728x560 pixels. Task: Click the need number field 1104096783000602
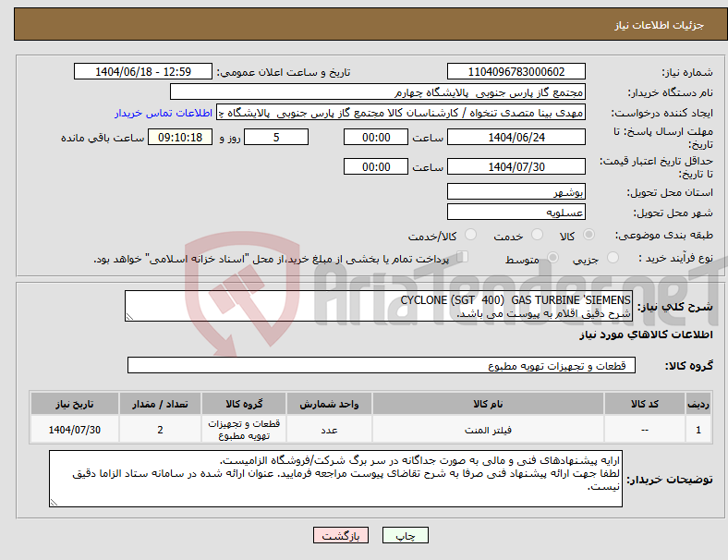(516, 71)
